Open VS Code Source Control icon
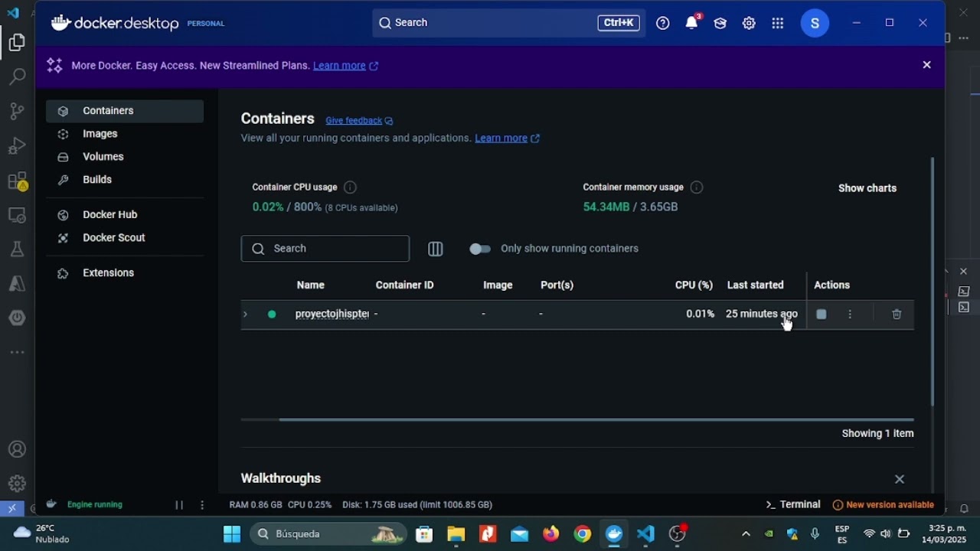 pos(17,111)
